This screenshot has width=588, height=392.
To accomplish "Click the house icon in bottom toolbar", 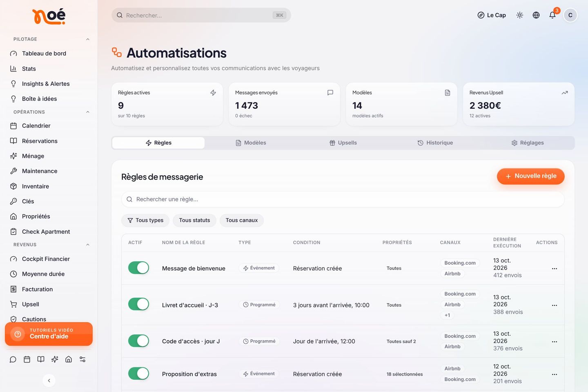I will tap(69, 359).
